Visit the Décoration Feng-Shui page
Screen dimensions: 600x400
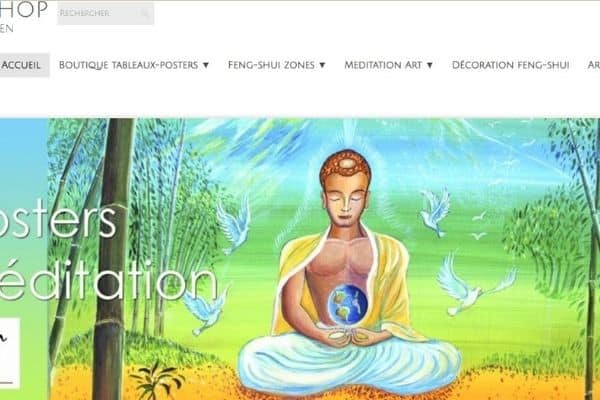click(510, 65)
